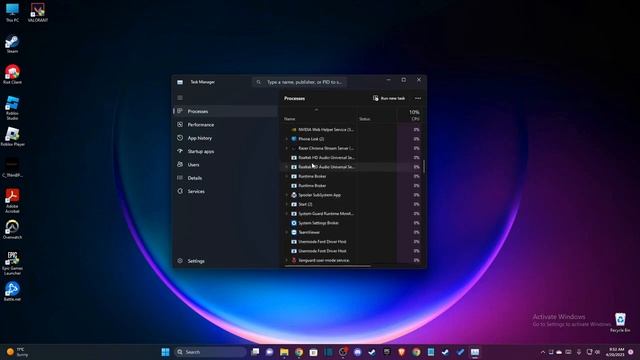Viewport: 640px width, 360px height.
Task: Select the Battle.net desktop shortcut
Action: point(12,291)
